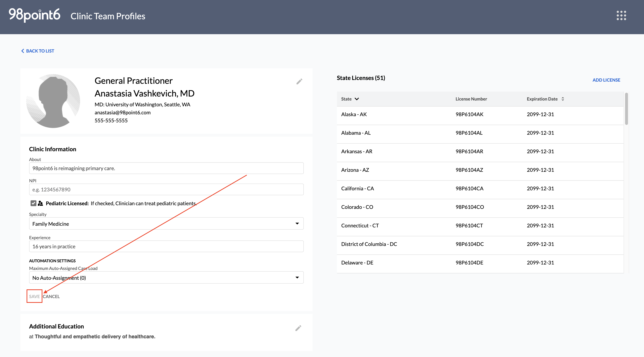Viewport: 644px width, 357px height.
Task: Click the licenses table scrollbar
Action: pos(626,109)
